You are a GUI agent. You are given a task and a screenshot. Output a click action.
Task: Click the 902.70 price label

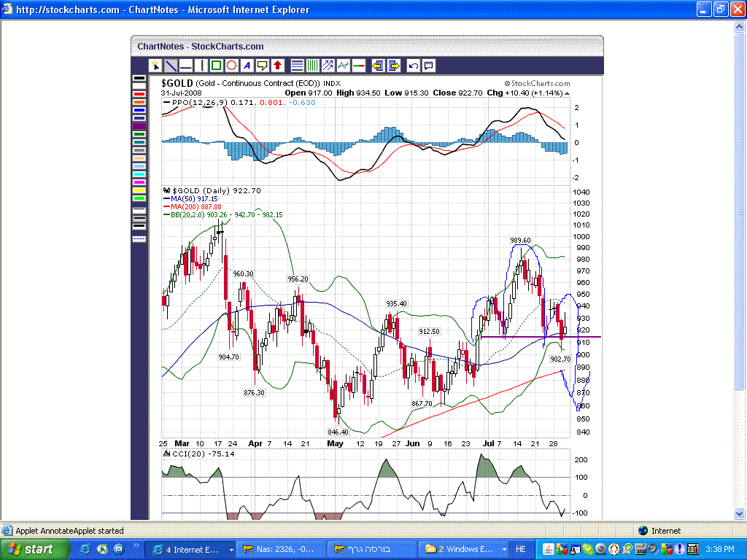coord(560,359)
